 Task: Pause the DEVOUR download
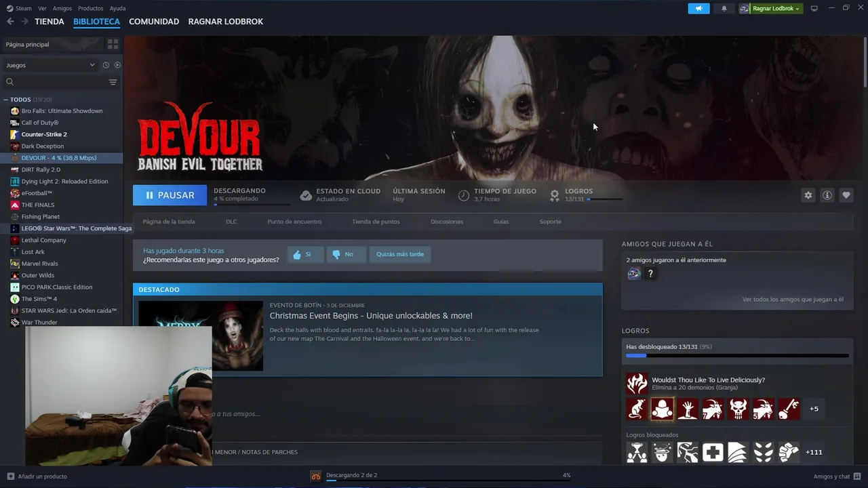click(x=170, y=195)
